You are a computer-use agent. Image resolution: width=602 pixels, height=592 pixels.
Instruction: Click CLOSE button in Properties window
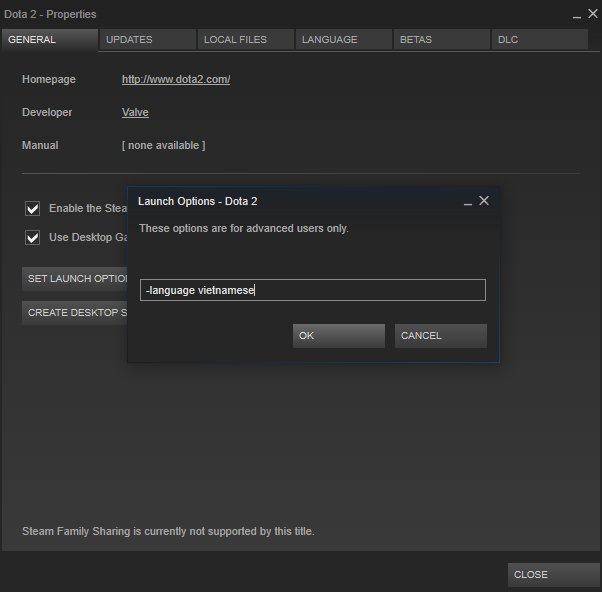[x=554, y=575]
